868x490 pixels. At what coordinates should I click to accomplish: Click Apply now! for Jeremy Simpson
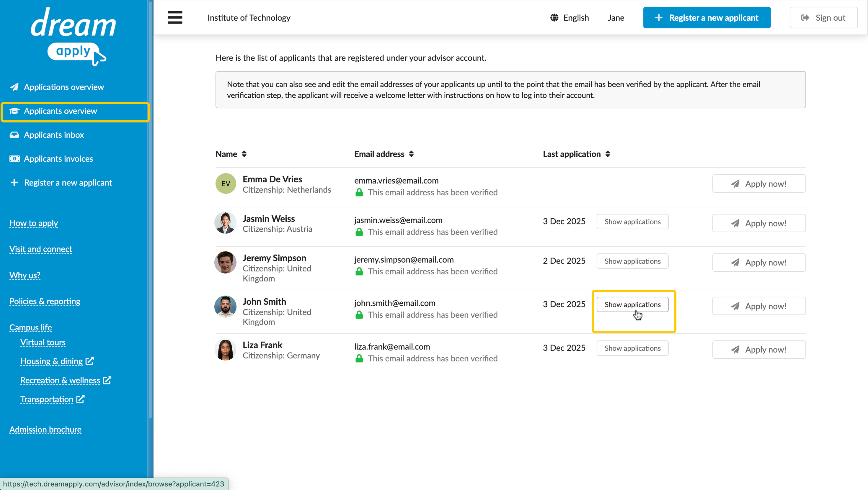(759, 262)
